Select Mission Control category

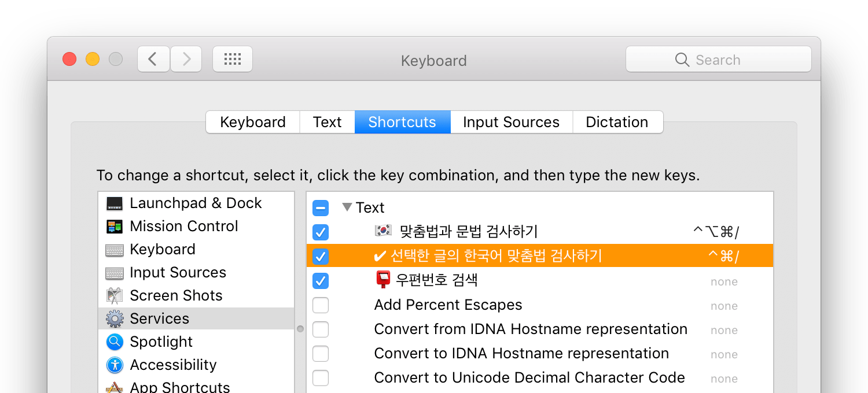click(196, 227)
